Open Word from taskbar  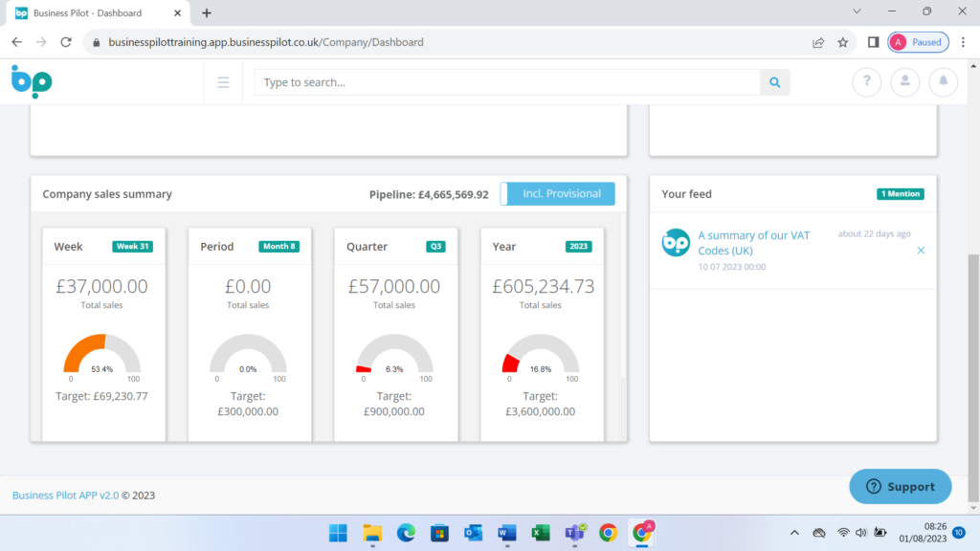(x=507, y=533)
